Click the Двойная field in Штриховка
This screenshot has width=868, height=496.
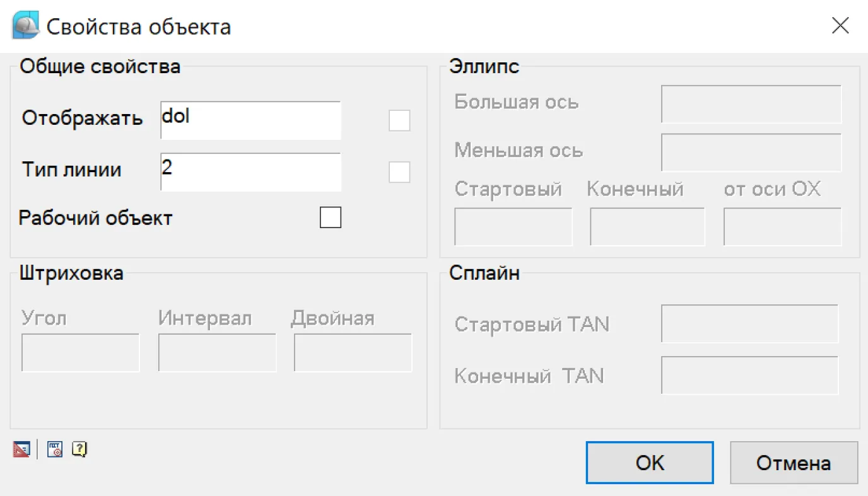tap(353, 352)
